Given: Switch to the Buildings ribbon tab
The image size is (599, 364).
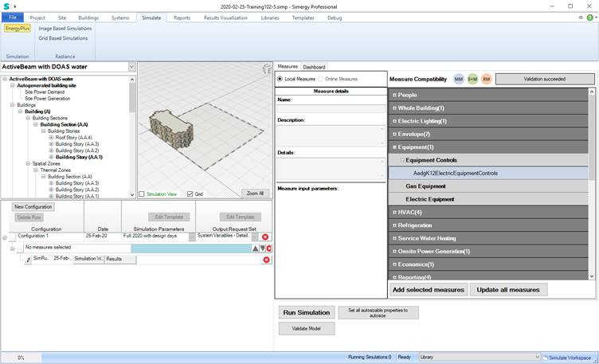Looking at the screenshot, I should (x=88, y=18).
